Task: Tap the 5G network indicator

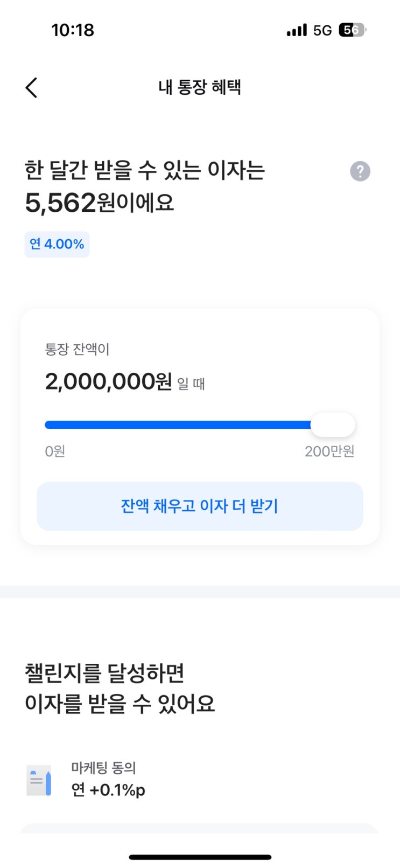Action: [322, 31]
